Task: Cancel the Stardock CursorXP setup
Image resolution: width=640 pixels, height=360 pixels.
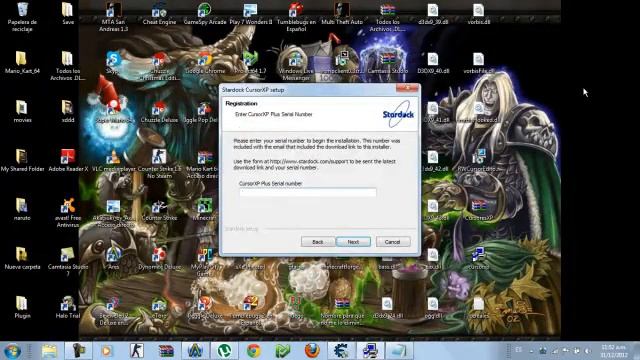Action: pyautogui.click(x=393, y=242)
